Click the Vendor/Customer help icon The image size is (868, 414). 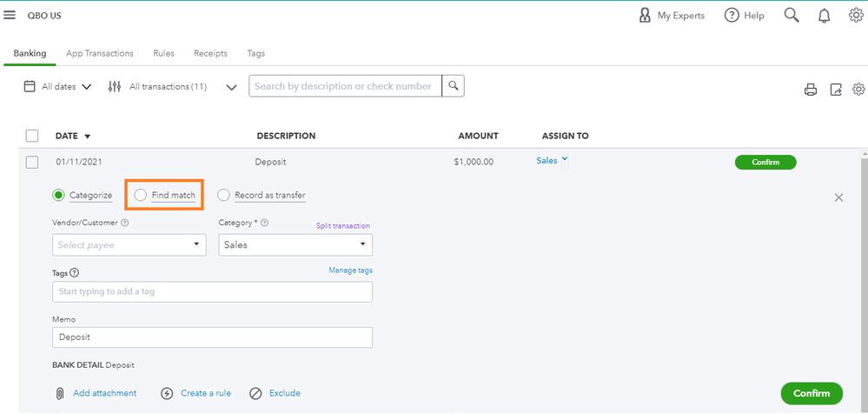click(x=124, y=223)
